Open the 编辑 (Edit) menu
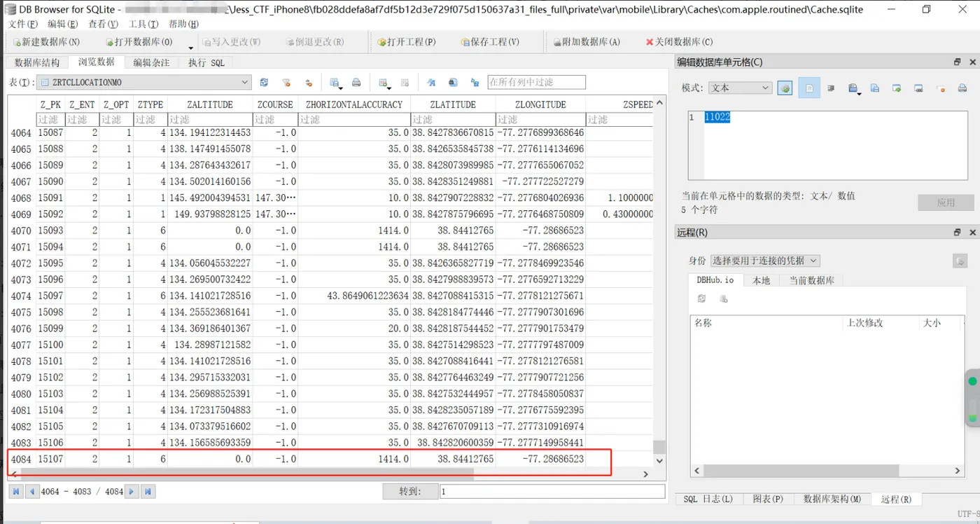Screen dimensions: 980x524 [x=62, y=24]
